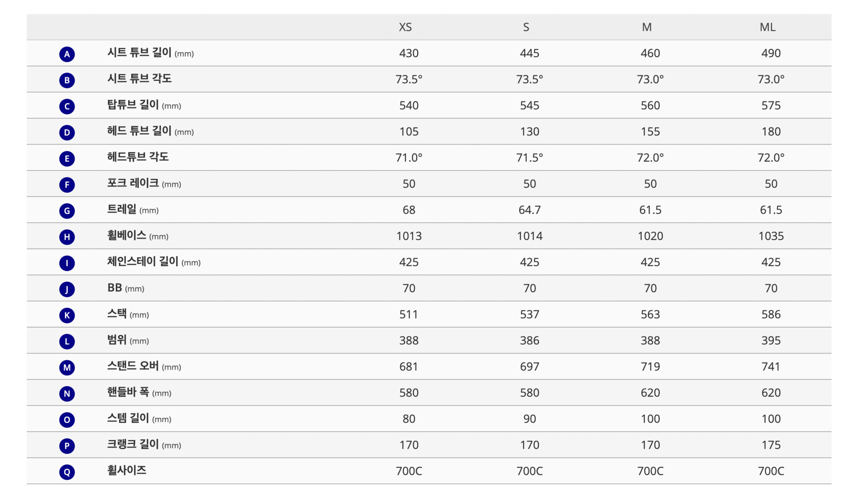Click the 1035 wheelbase value for ML
The image size is (857, 504).
[771, 236]
